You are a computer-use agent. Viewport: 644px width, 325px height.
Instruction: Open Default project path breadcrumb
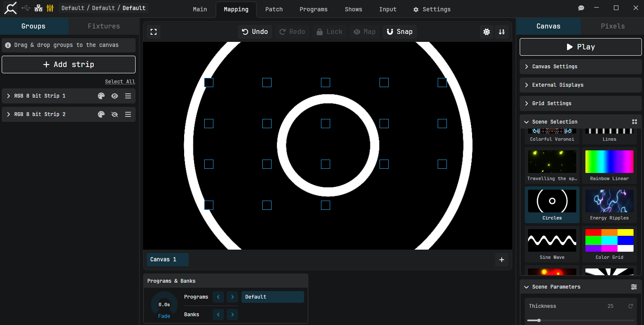click(x=103, y=8)
